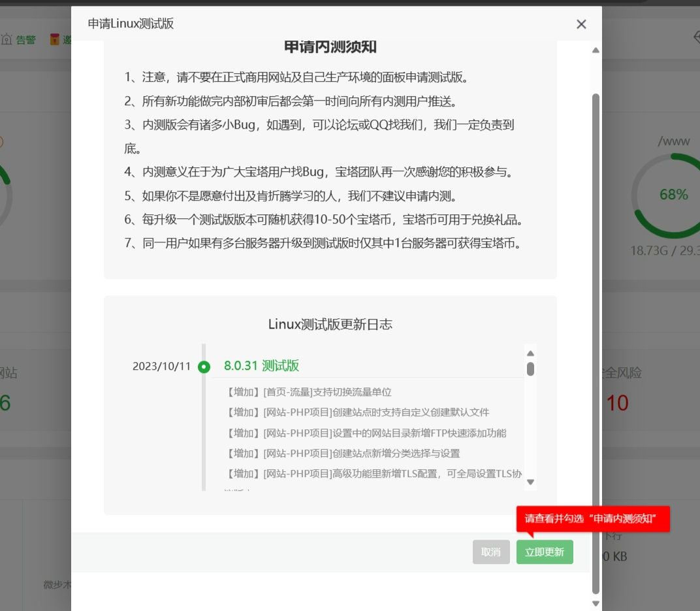The width and height of the screenshot is (700, 611).
Task: Click the 68% disk usage gauge in background
Action: click(x=673, y=195)
